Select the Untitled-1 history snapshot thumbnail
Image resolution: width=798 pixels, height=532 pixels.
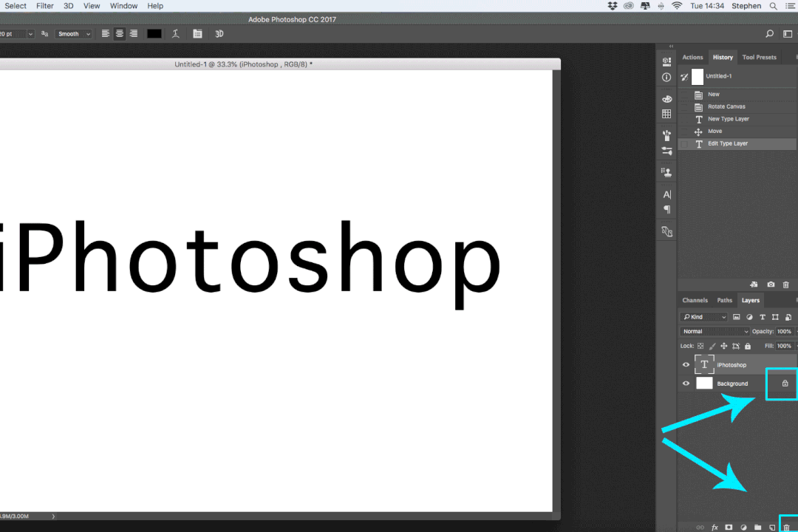pos(698,76)
